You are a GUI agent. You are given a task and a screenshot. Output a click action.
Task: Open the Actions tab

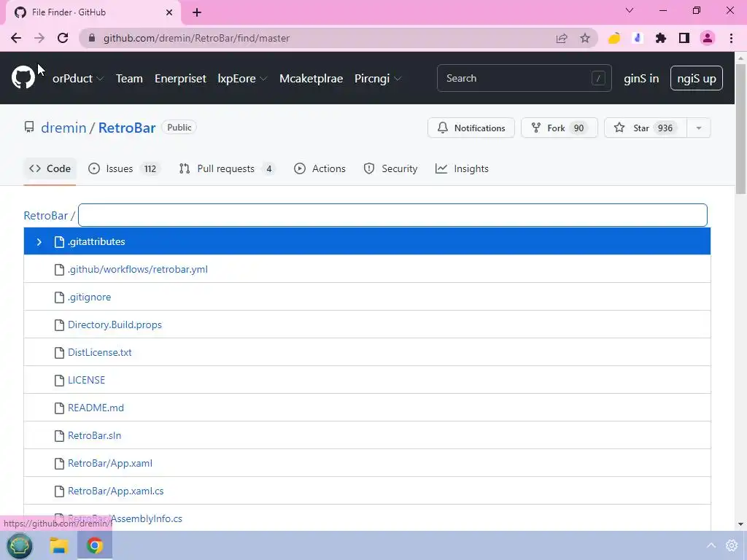(x=320, y=168)
